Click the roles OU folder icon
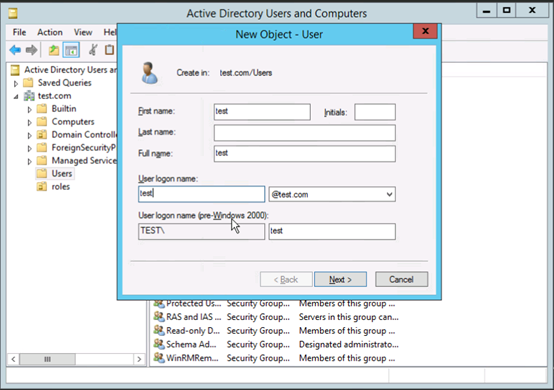 point(42,187)
